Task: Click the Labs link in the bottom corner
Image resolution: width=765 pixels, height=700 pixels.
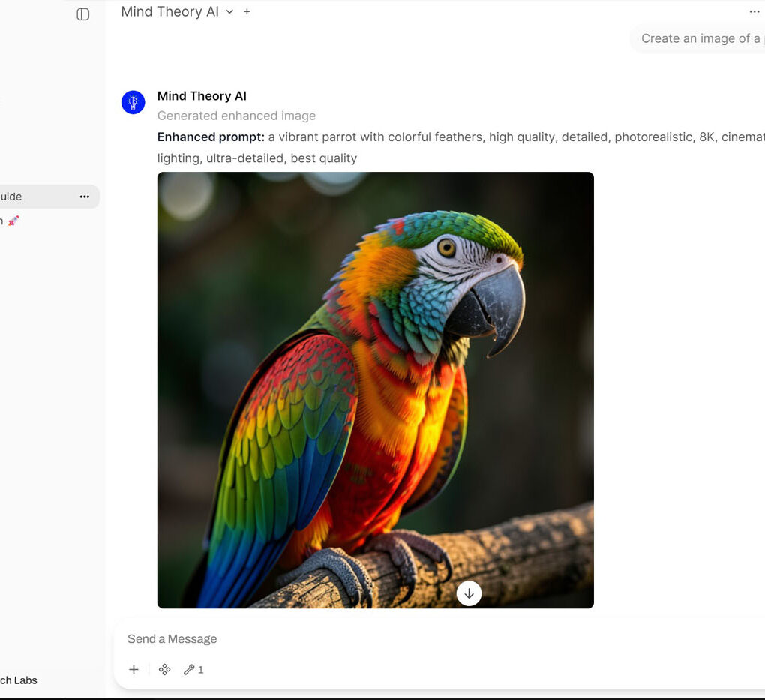Action: tap(18, 680)
